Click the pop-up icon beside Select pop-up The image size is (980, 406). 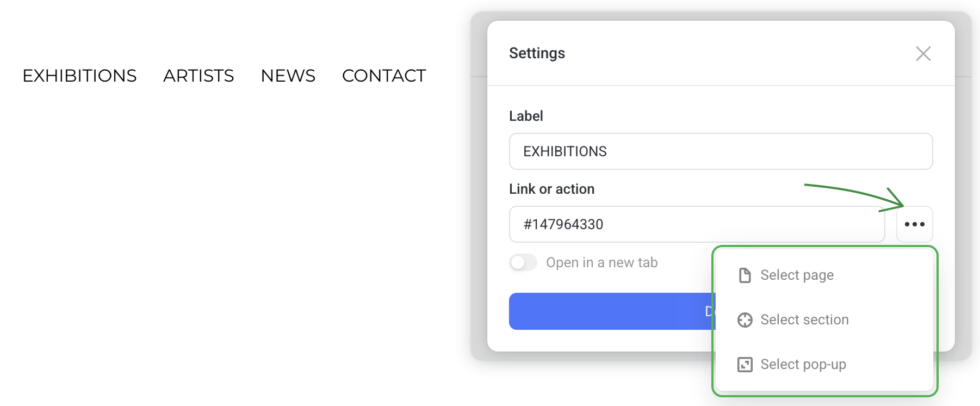[x=745, y=365]
